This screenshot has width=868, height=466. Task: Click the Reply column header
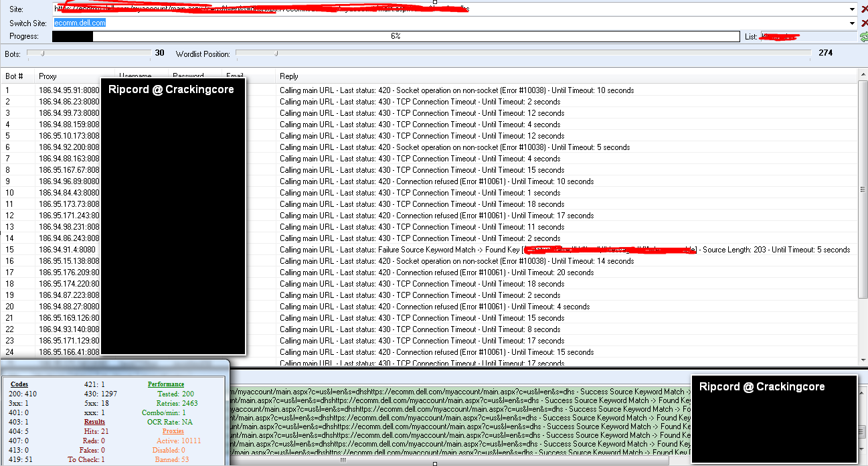pos(566,76)
